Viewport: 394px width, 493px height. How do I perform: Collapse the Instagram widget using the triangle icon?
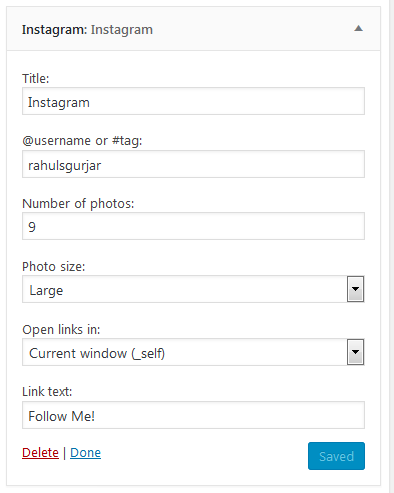[x=358, y=28]
